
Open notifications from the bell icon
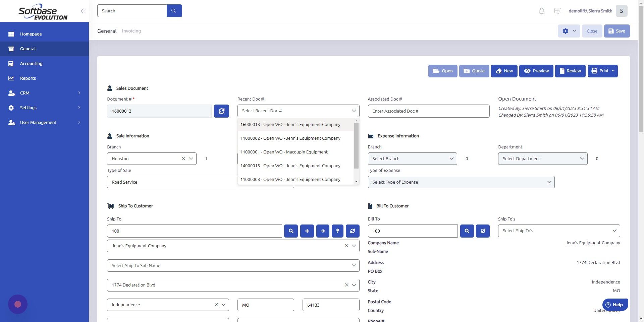pyautogui.click(x=541, y=11)
